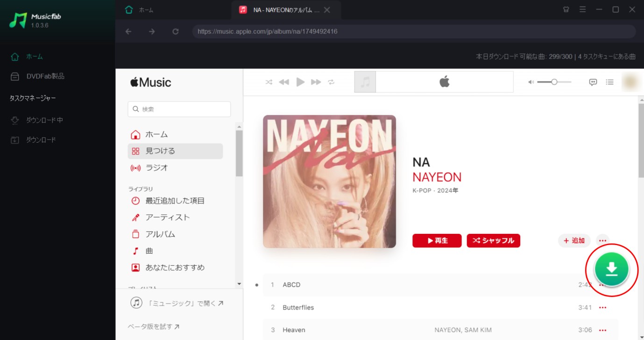This screenshot has height=340, width=644.
Task: Toggle repeat in the player bar
Action: (331, 82)
